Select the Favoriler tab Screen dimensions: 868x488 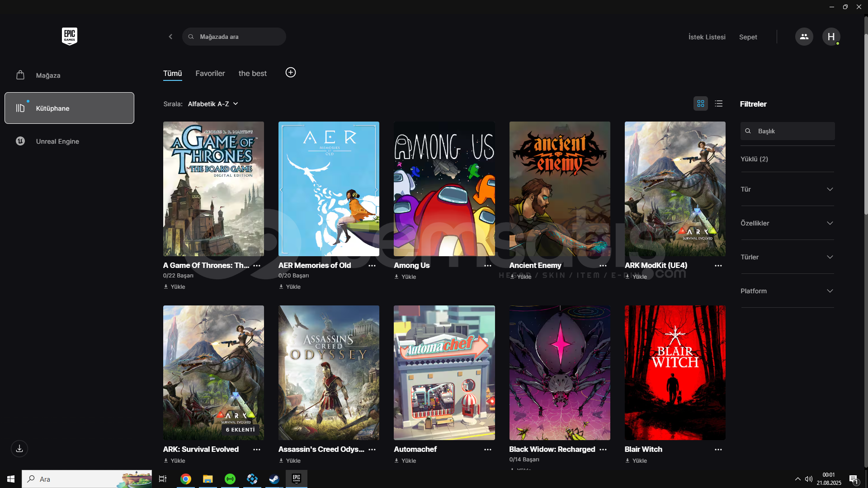click(210, 73)
